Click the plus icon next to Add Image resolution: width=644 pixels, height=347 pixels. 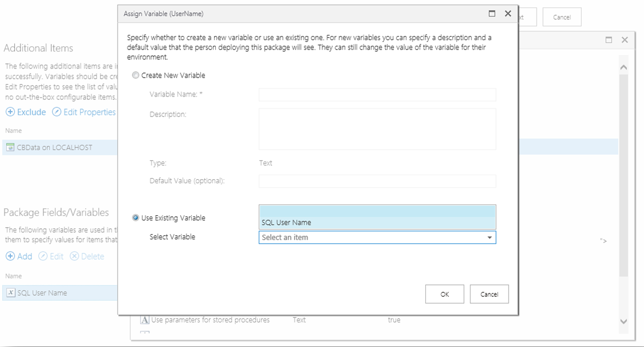[11, 256]
